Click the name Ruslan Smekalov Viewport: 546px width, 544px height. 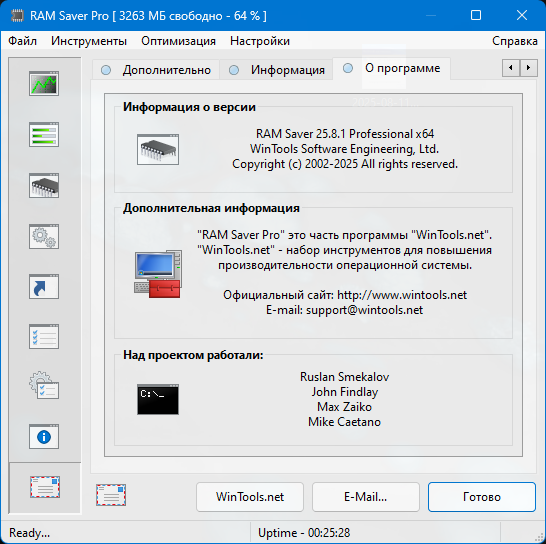[x=344, y=377]
